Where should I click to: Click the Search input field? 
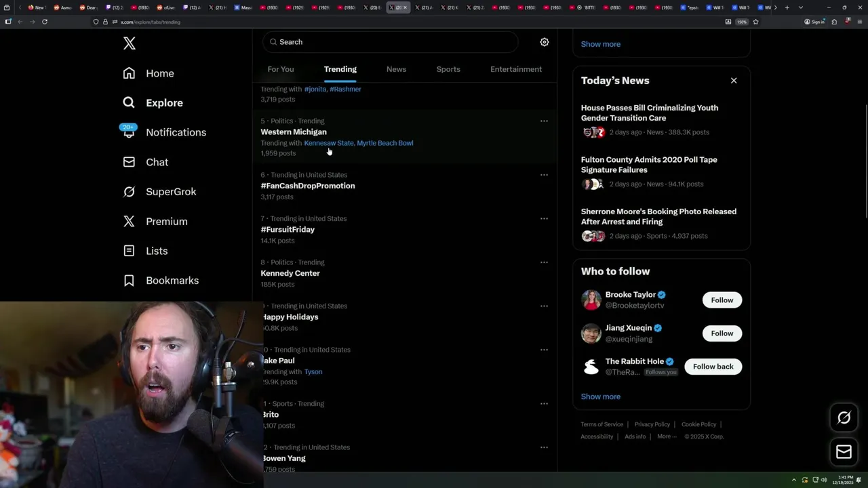pyautogui.click(x=391, y=42)
